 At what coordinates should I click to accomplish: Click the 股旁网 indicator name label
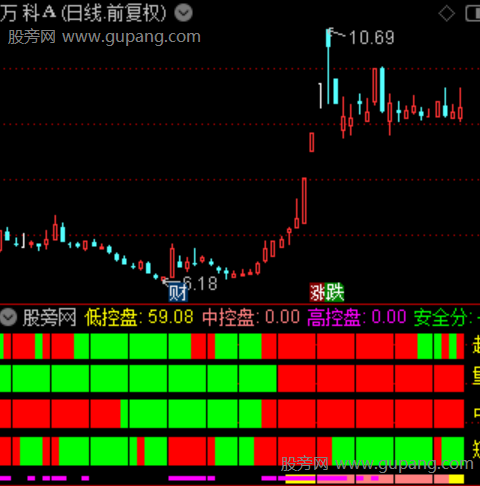[x=49, y=317]
